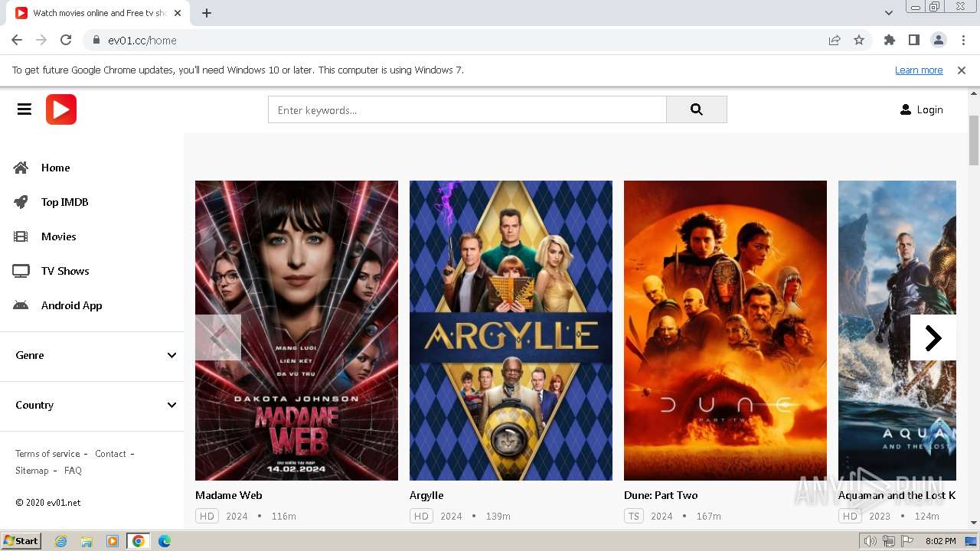The width and height of the screenshot is (980, 551).
Task: Click the Learn more link
Action: tap(919, 70)
